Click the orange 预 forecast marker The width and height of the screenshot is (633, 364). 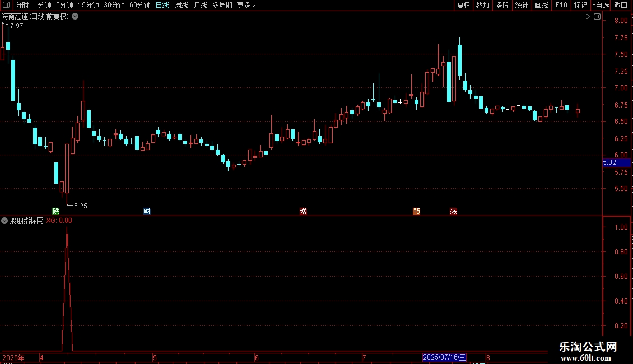417,212
